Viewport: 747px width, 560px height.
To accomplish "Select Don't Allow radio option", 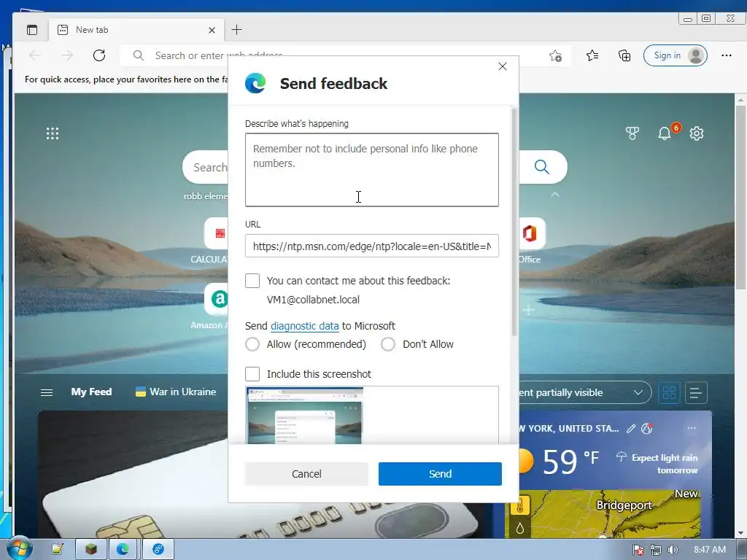I will click(x=388, y=344).
